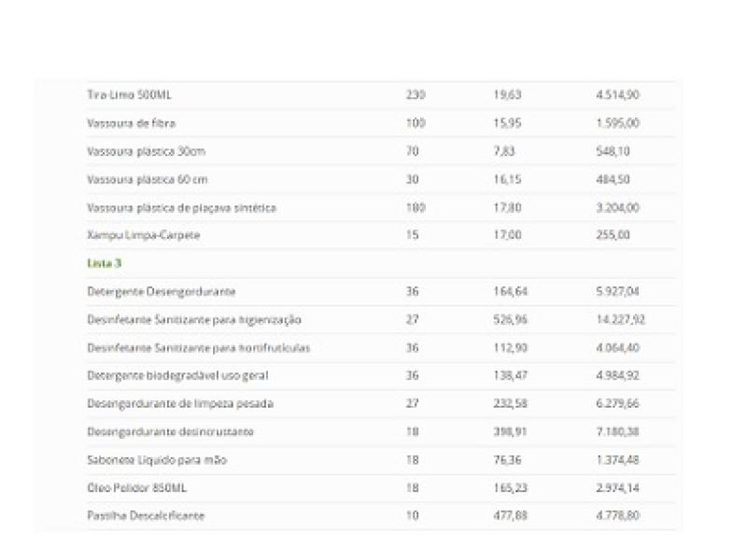747x560 pixels.
Task: Click the "Sabonete Líquido para mão" item
Action: click(156, 459)
